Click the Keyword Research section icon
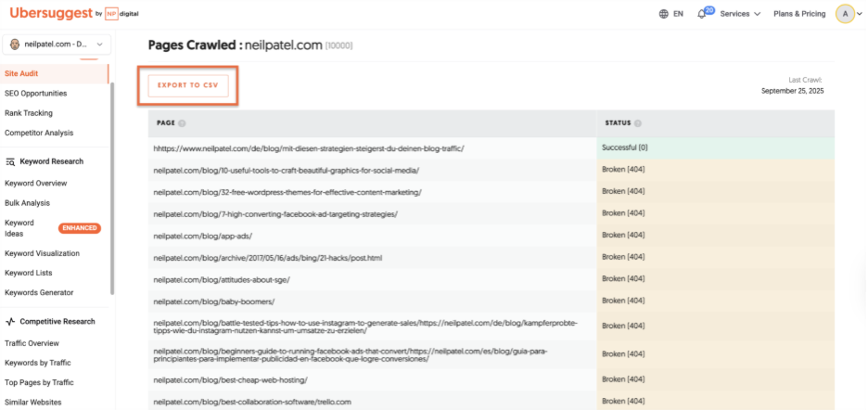Image resolution: width=868 pixels, height=410 pixels. (x=10, y=161)
